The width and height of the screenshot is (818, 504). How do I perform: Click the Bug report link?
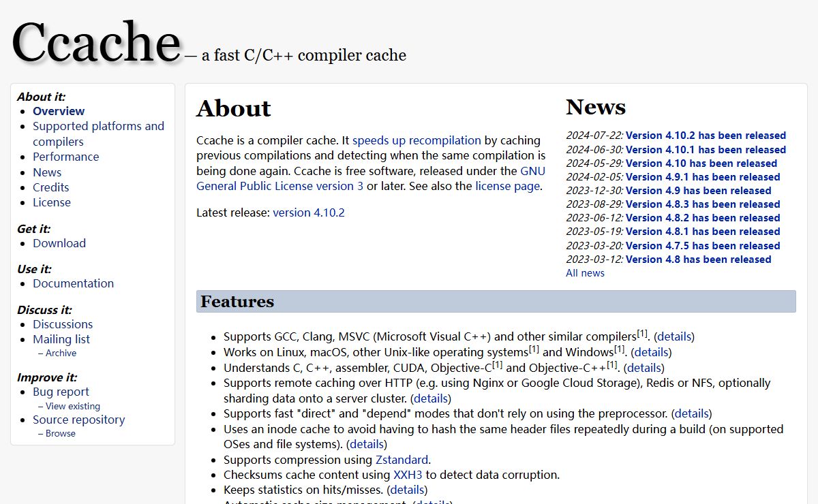(x=61, y=392)
